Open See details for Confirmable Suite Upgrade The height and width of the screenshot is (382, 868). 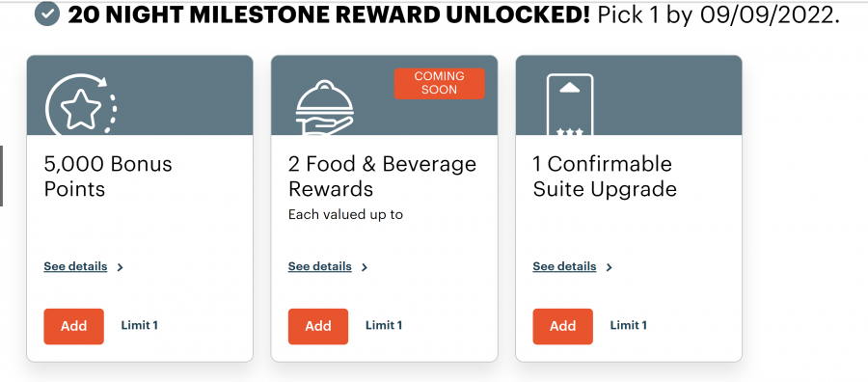(564, 266)
